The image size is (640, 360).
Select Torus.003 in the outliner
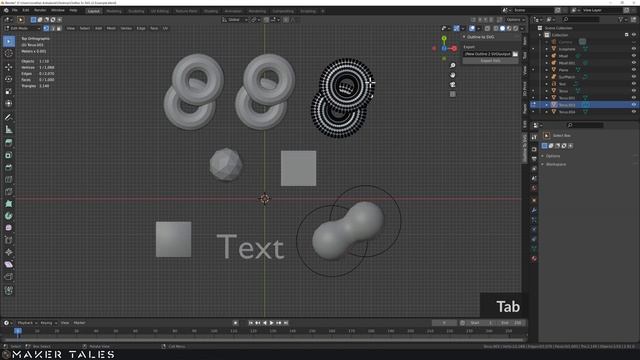coord(567,105)
